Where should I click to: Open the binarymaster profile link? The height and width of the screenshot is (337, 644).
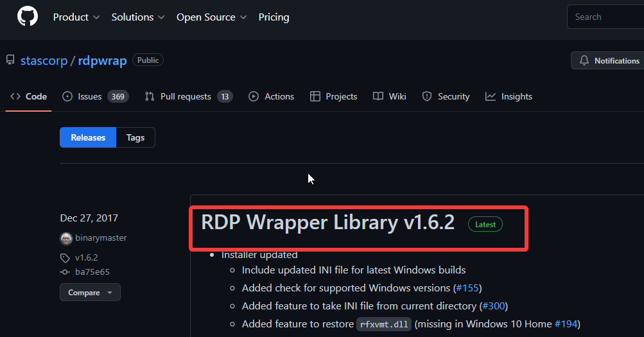click(x=101, y=238)
